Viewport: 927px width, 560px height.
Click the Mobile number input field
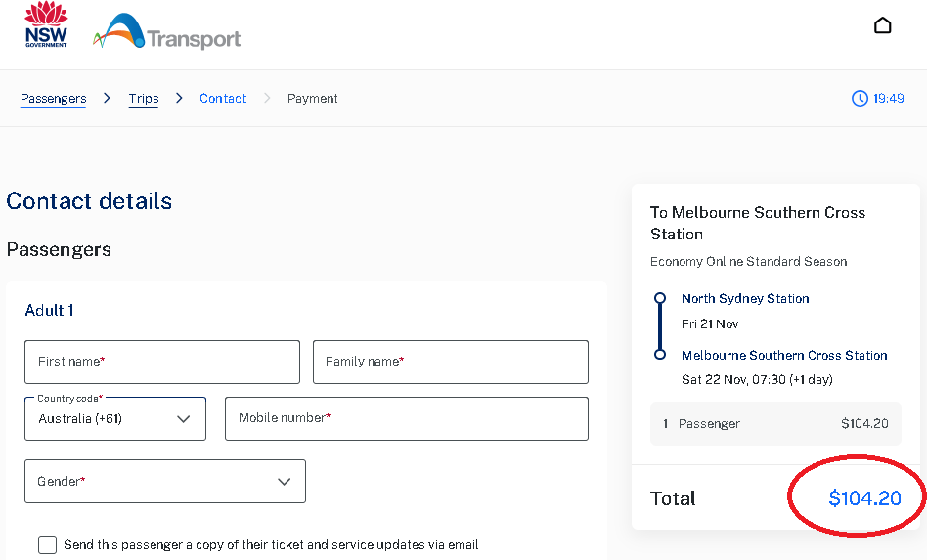(x=406, y=418)
